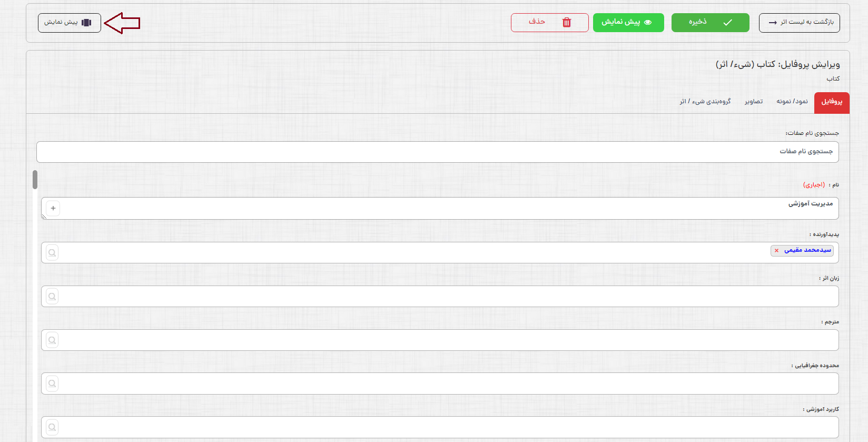
Task: Switch to the تصاویر tab
Action: 754,102
